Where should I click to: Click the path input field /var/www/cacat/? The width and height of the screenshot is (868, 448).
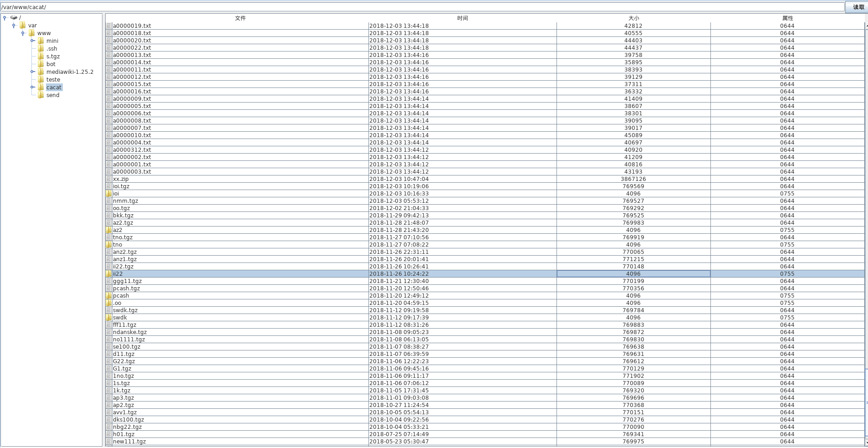(422, 7)
